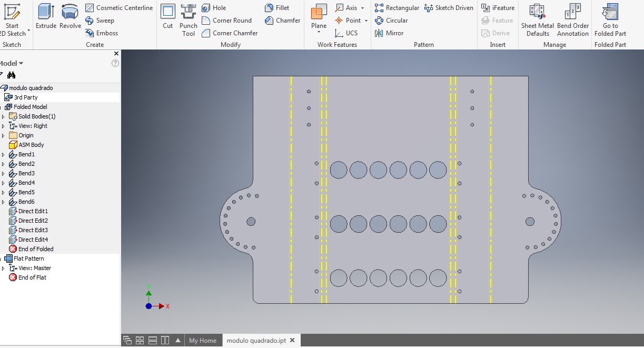The width and height of the screenshot is (644, 348).
Task: Select the Sweep tool
Action: coord(104,20)
